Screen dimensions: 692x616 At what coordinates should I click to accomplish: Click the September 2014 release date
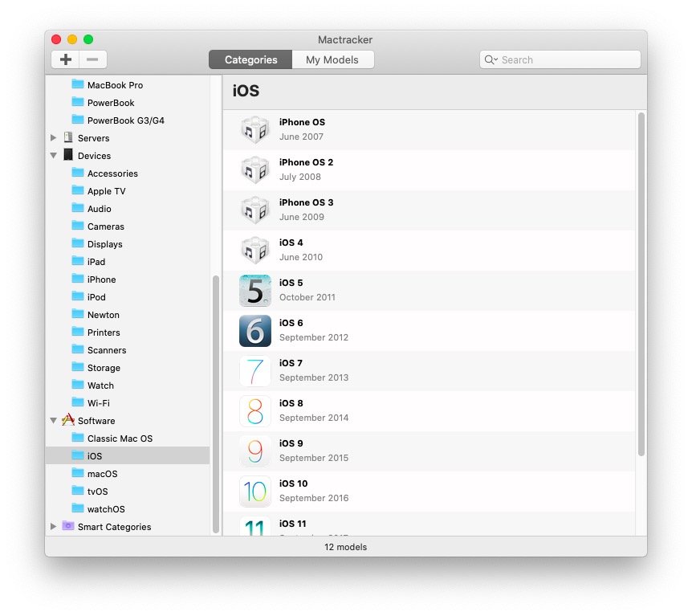(x=314, y=418)
